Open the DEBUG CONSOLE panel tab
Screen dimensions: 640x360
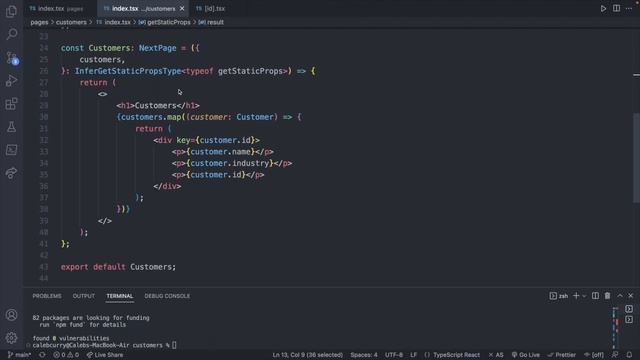click(x=167, y=296)
